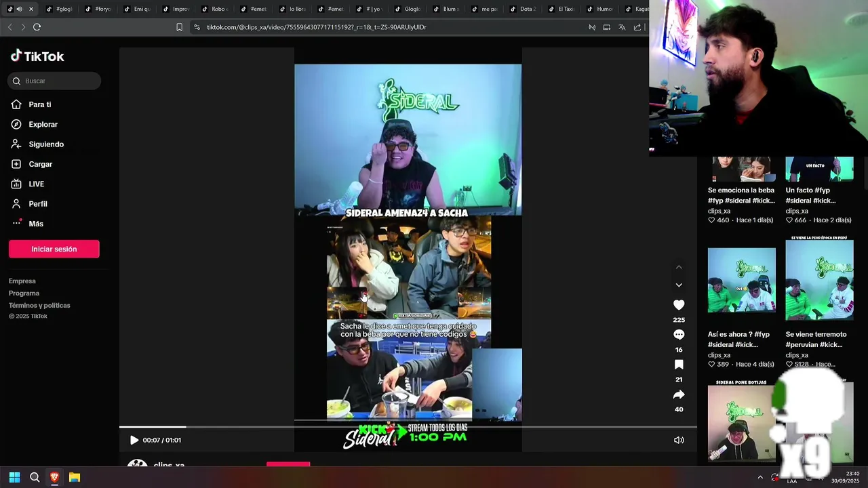Click the browser back arrow

click(x=9, y=27)
